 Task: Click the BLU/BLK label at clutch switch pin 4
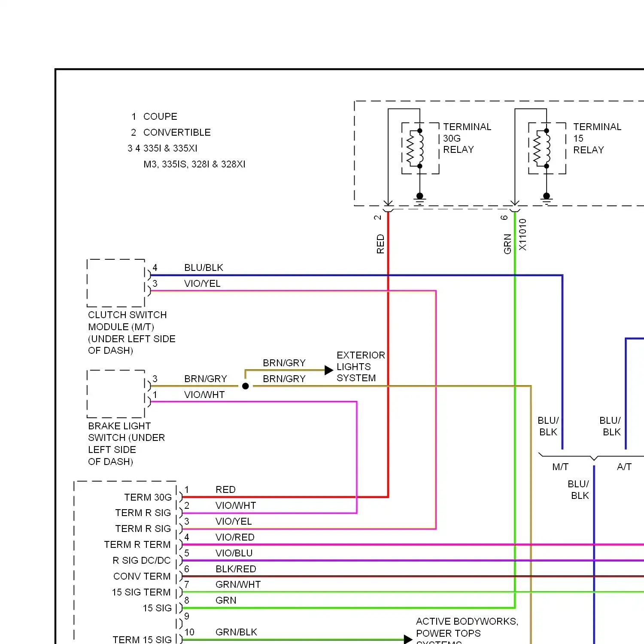(204, 267)
